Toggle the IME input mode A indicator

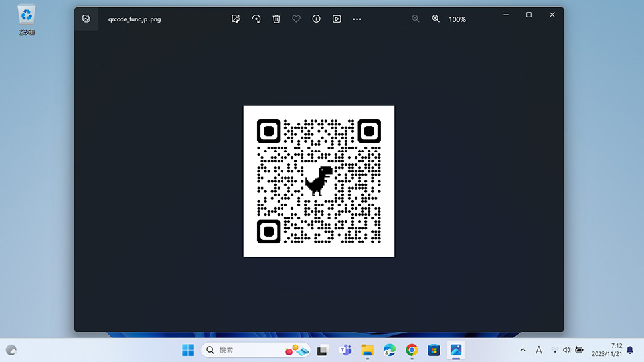[x=539, y=350]
